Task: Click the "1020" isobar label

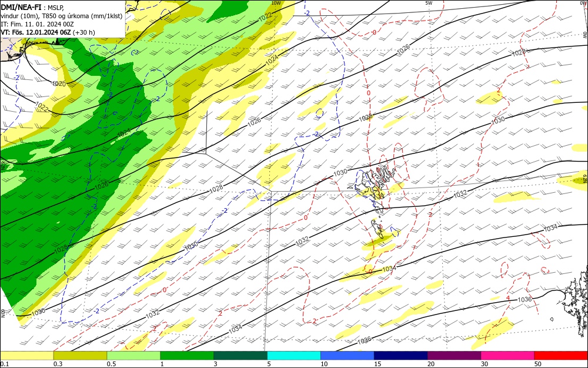Action: pos(59,84)
